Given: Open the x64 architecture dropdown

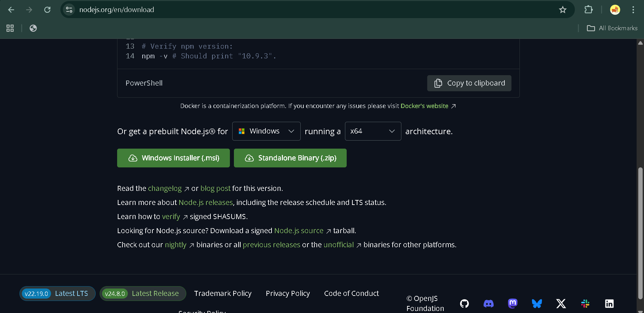Looking at the screenshot, I should (373, 131).
